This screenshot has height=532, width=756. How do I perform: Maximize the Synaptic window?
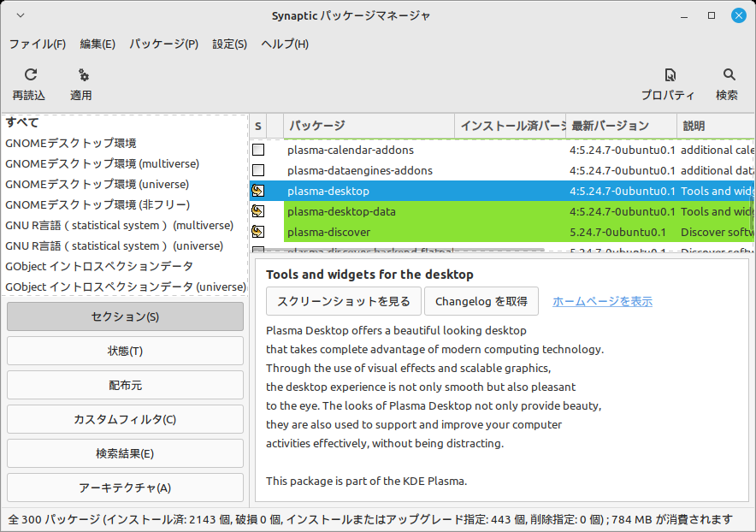click(x=712, y=15)
